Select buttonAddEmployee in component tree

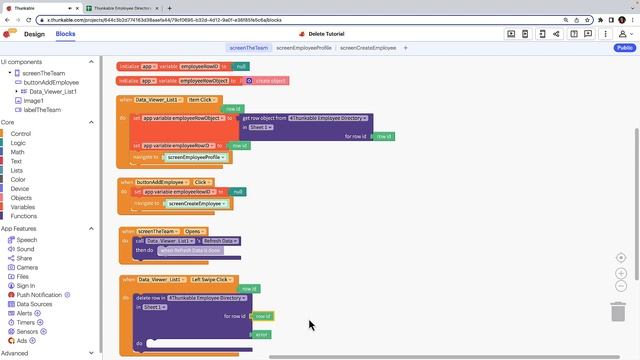[51, 82]
